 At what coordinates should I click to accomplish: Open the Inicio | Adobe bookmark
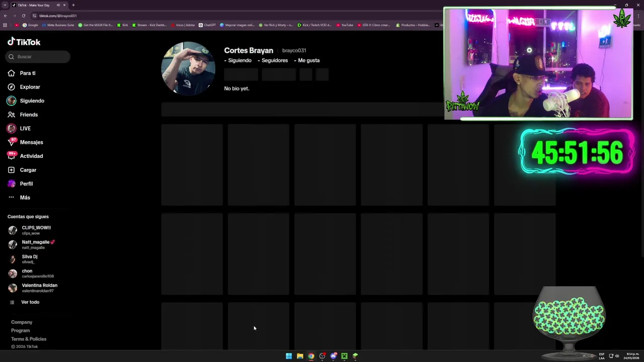183,25
